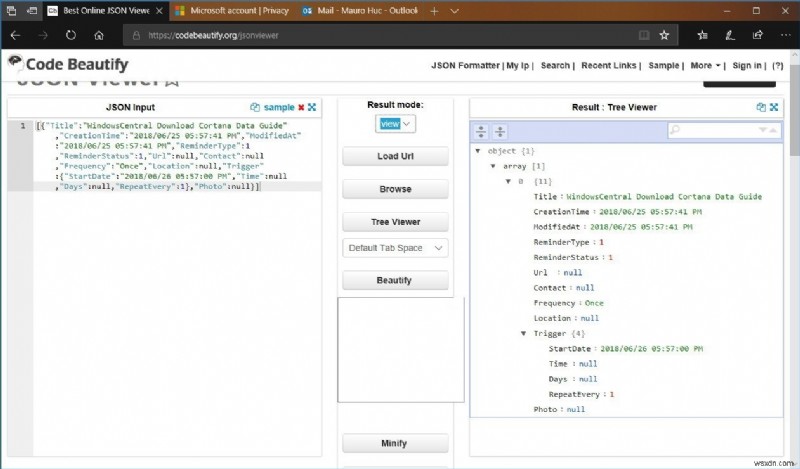Collapse the Trigger node in tree
The height and width of the screenshot is (469, 800).
click(523, 334)
